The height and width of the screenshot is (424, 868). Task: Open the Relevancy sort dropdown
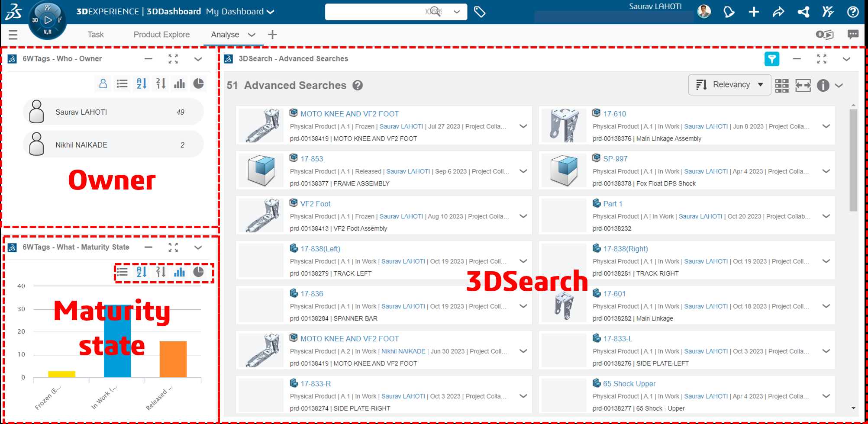[x=729, y=85]
